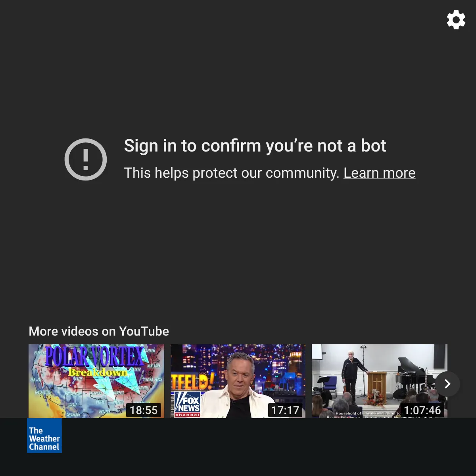The image size is (476, 476).
Task: Click the More videos on YouTube heading
Action: tap(99, 331)
